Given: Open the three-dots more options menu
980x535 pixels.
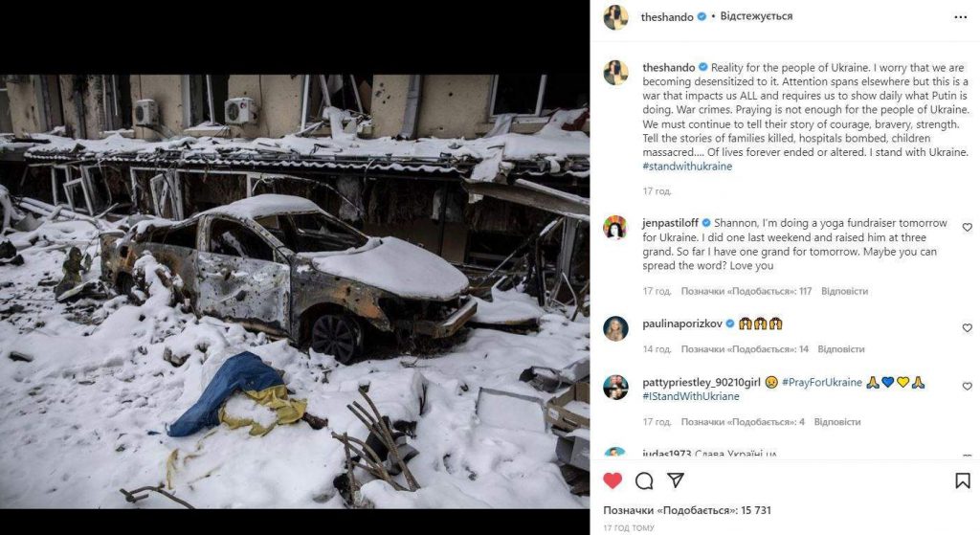Looking at the screenshot, I should pyautogui.click(x=961, y=17).
